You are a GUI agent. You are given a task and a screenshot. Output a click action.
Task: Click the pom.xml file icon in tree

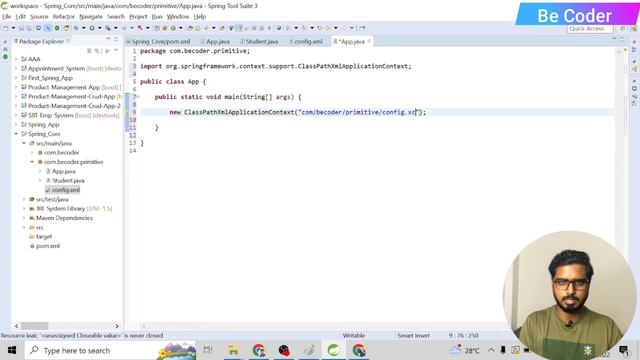tap(32, 246)
